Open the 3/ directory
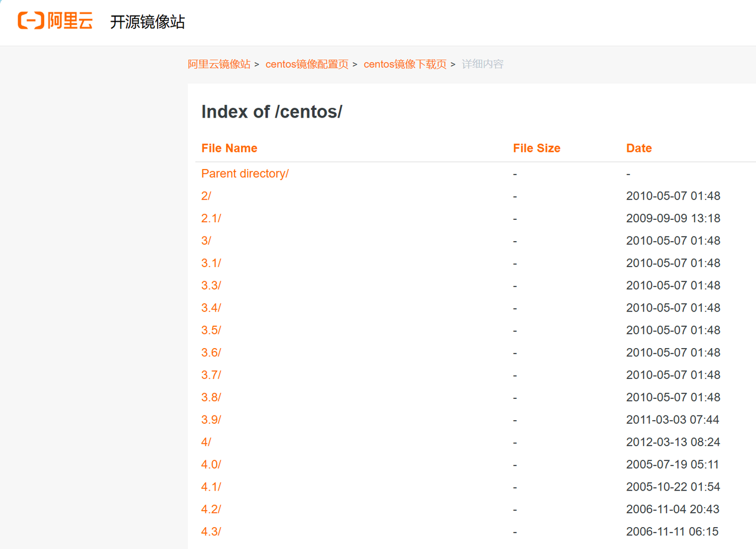The image size is (756, 549). pyautogui.click(x=206, y=241)
